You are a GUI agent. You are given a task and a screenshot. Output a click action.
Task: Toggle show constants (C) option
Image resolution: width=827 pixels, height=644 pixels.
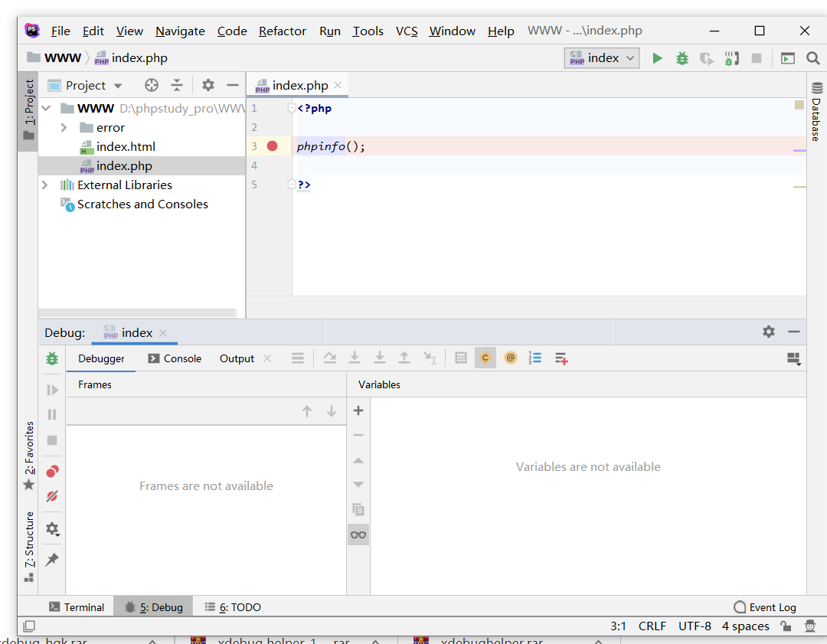coord(485,358)
